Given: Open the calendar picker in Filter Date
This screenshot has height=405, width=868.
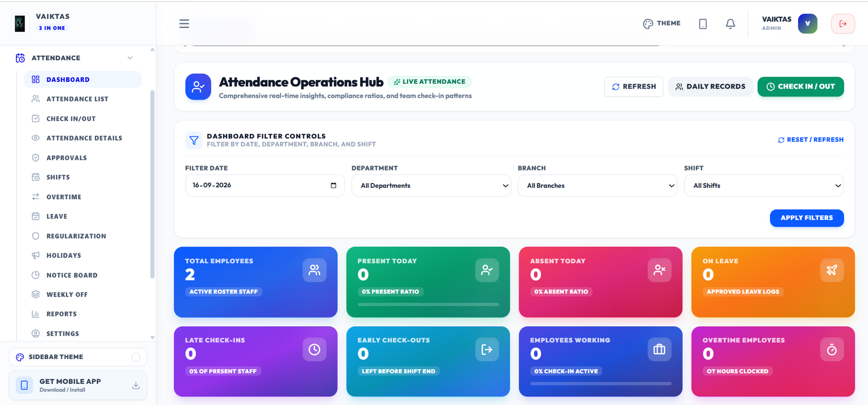Looking at the screenshot, I should [333, 186].
